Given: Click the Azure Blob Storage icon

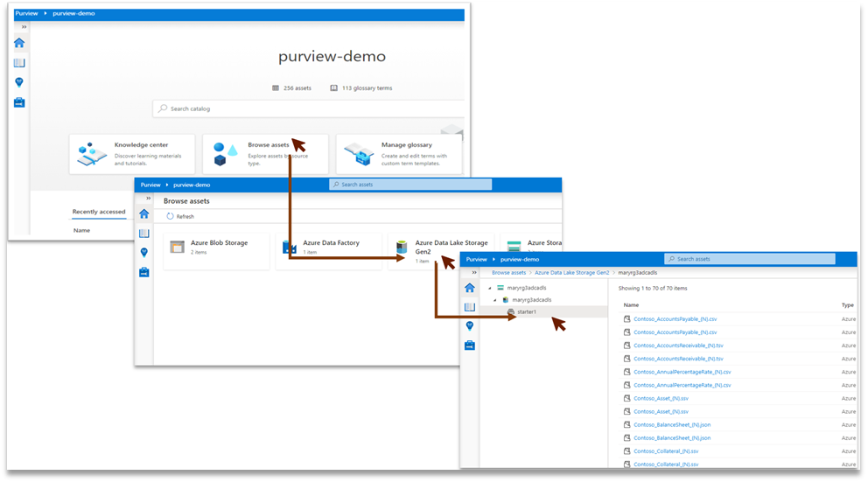Looking at the screenshot, I should click(177, 247).
